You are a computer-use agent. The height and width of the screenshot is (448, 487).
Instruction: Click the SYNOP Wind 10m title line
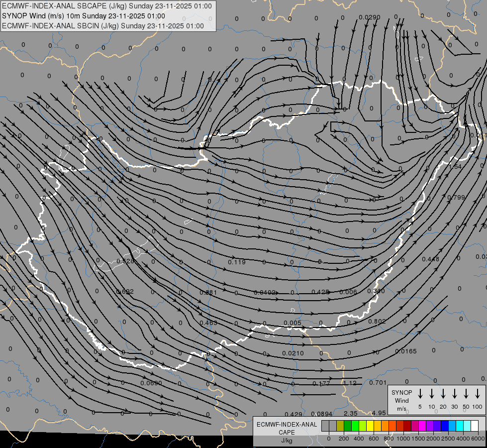click(84, 16)
